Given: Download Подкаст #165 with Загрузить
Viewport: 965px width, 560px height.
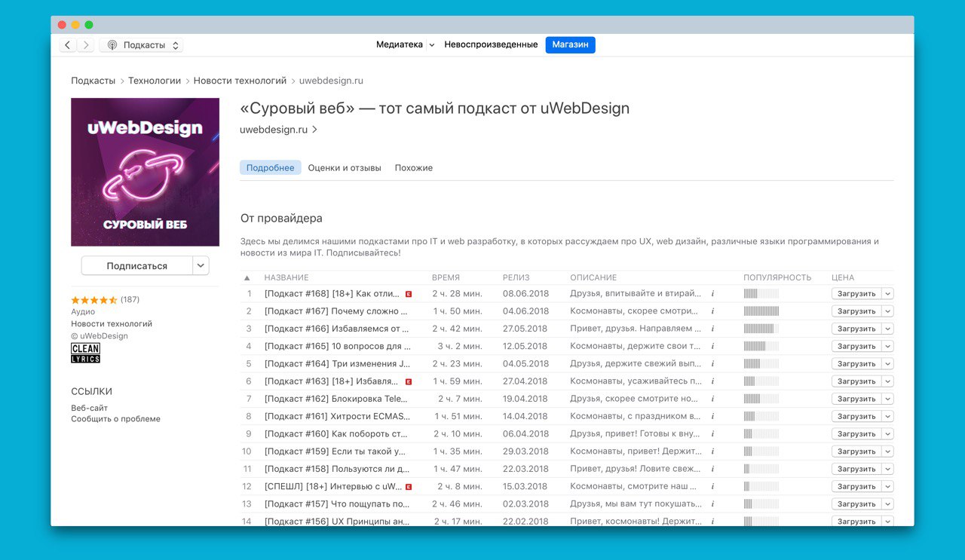Looking at the screenshot, I should click(x=856, y=347).
